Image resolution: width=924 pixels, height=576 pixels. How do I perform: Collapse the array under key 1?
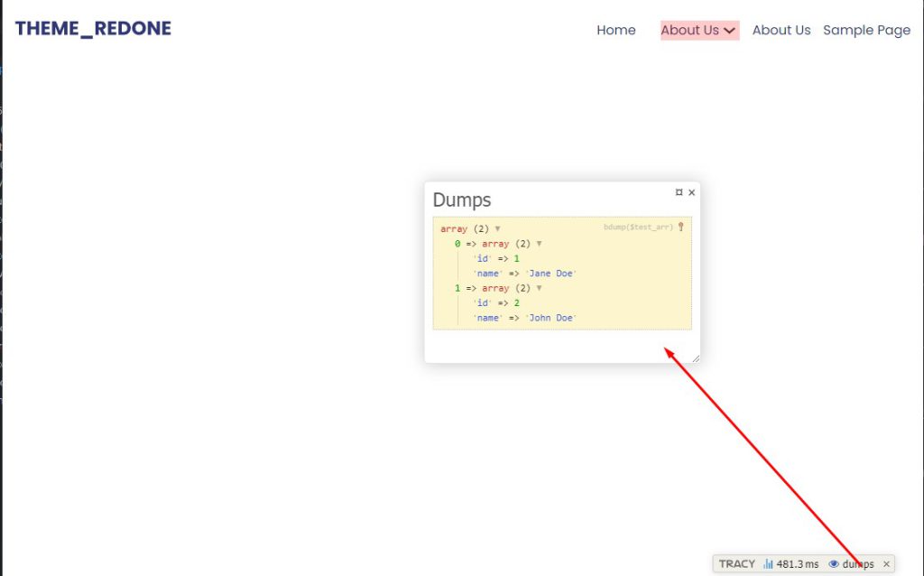click(x=539, y=288)
